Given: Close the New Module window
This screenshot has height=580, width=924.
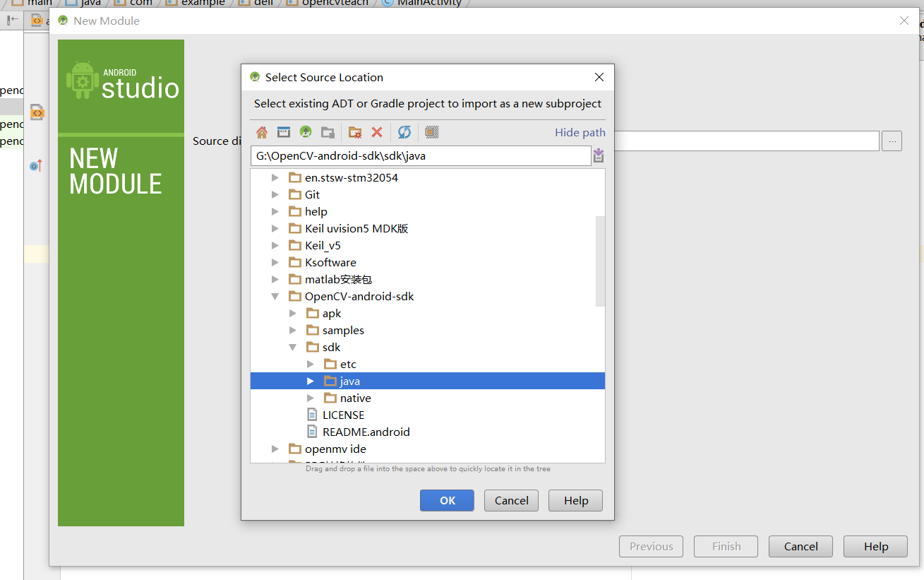Looking at the screenshot, I should click(904, 20).
